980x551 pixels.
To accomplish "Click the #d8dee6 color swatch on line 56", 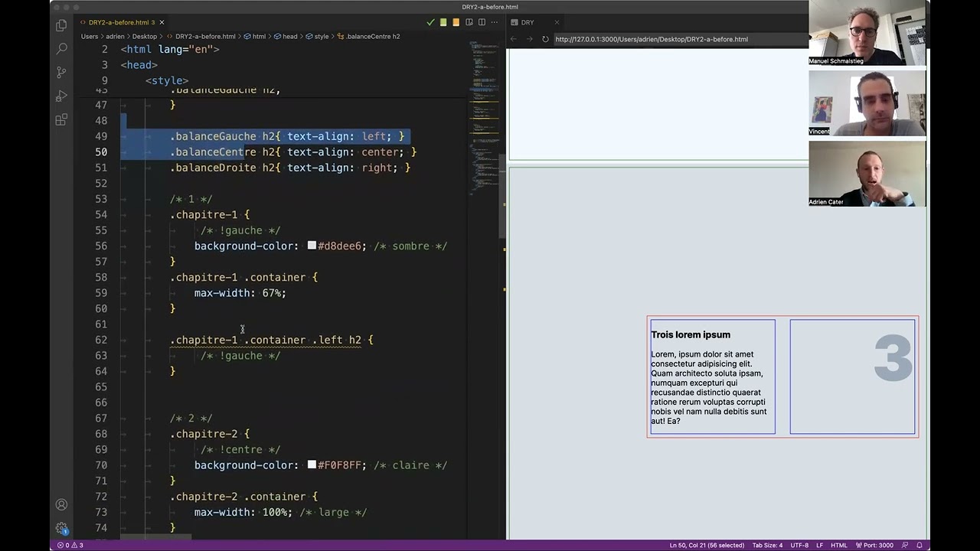I will click(312, 246).
